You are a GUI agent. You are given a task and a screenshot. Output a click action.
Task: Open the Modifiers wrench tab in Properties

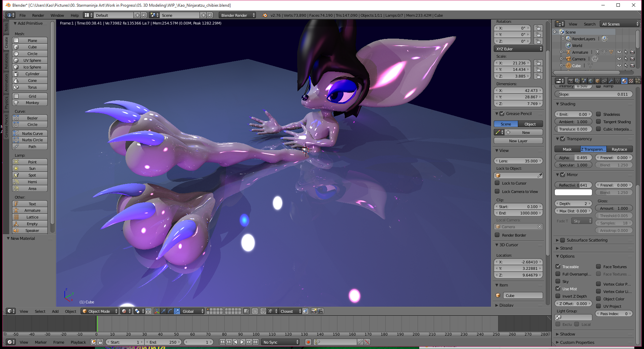(611, 81)
